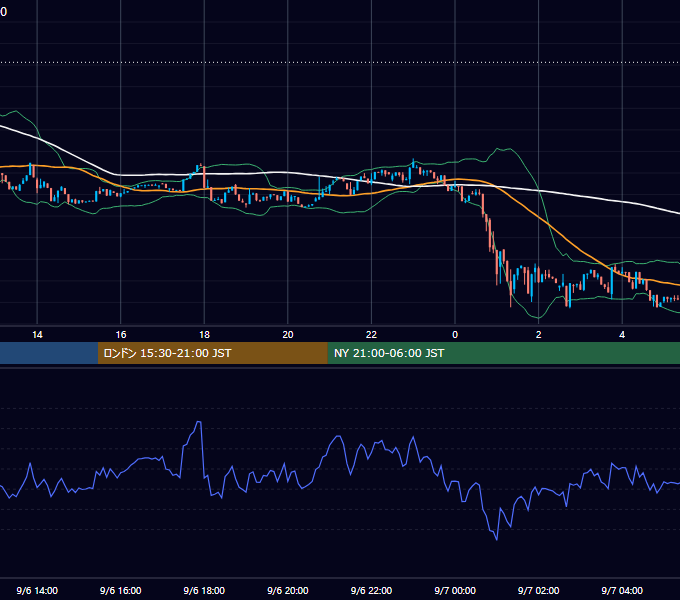Screen dimensions: 680x600
Task: Click the oscillator lowest trough after 9/7 00:00
Action: [x=497, y=539]
